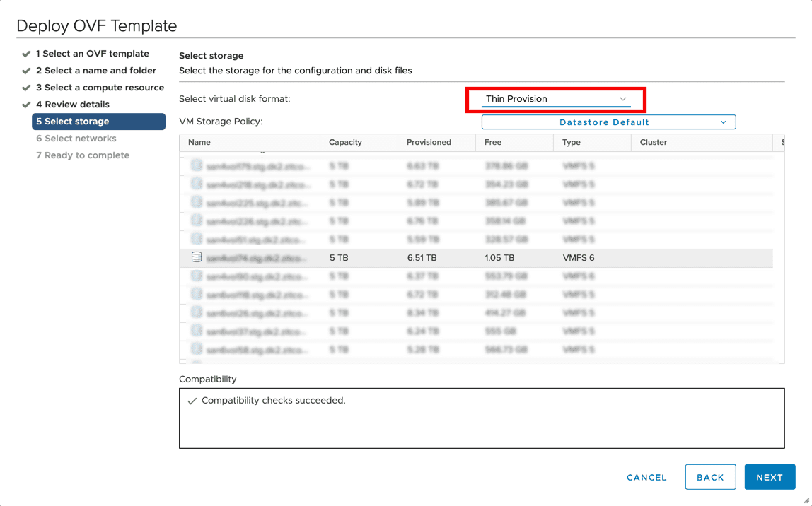The width and height of the screenshot is (812, 506).
Task: Click the chevron arrow beside Thin Provision
Action: tap(623, 99)
